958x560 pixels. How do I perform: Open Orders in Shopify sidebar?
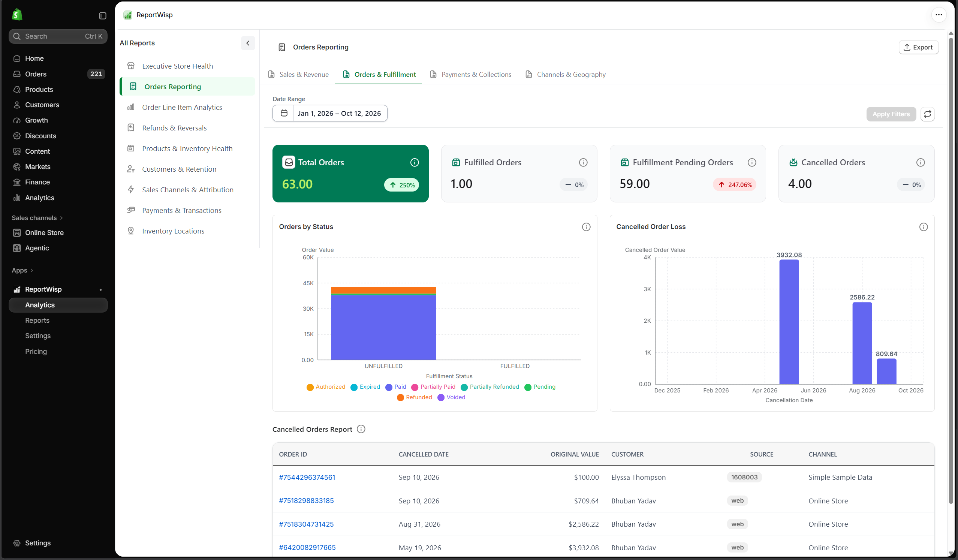point(58,74)
